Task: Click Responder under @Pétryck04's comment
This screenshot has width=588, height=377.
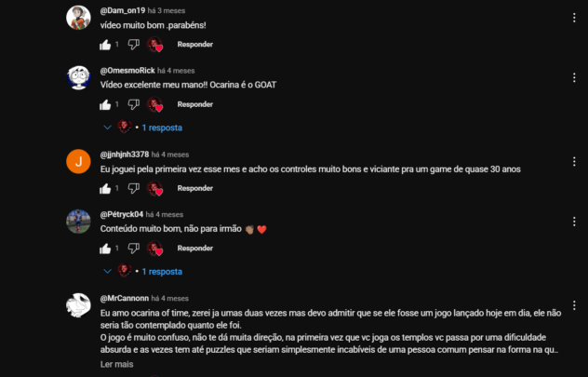Action: (x=195, y=248)
